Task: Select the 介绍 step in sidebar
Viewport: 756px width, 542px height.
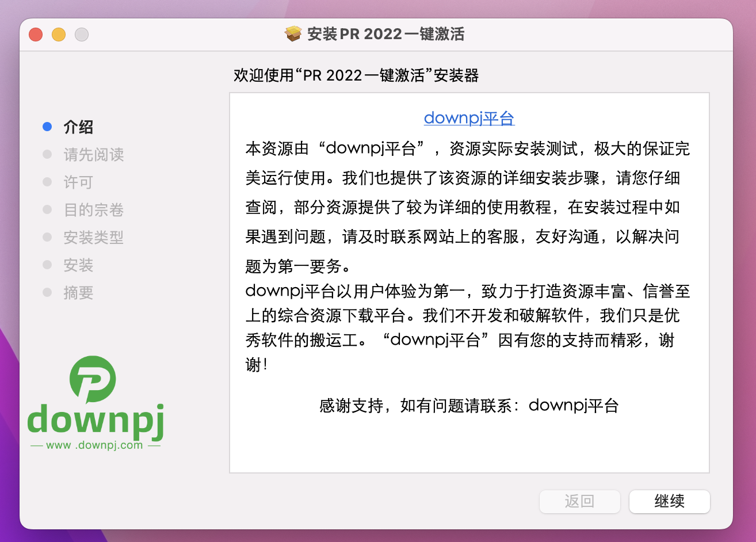Action: (78, 127)
